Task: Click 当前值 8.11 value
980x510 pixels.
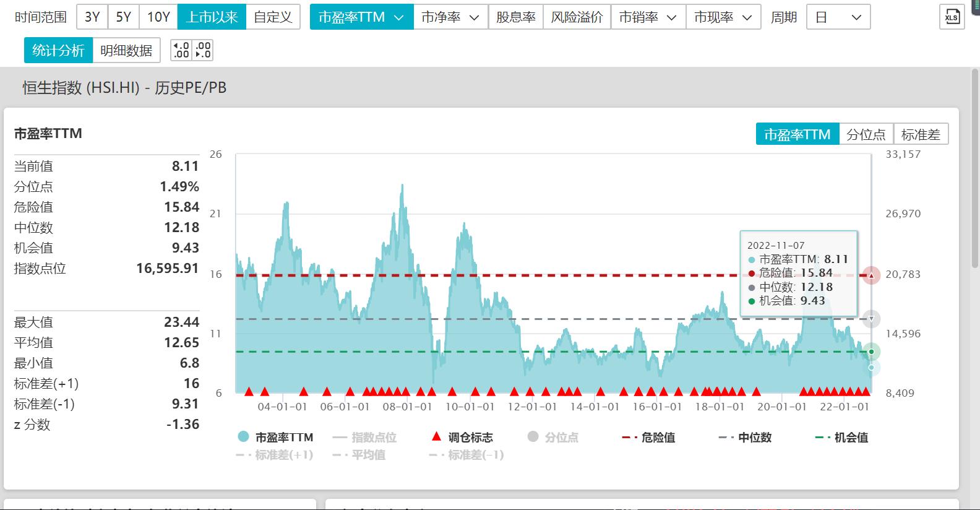Action: [186, 166]
